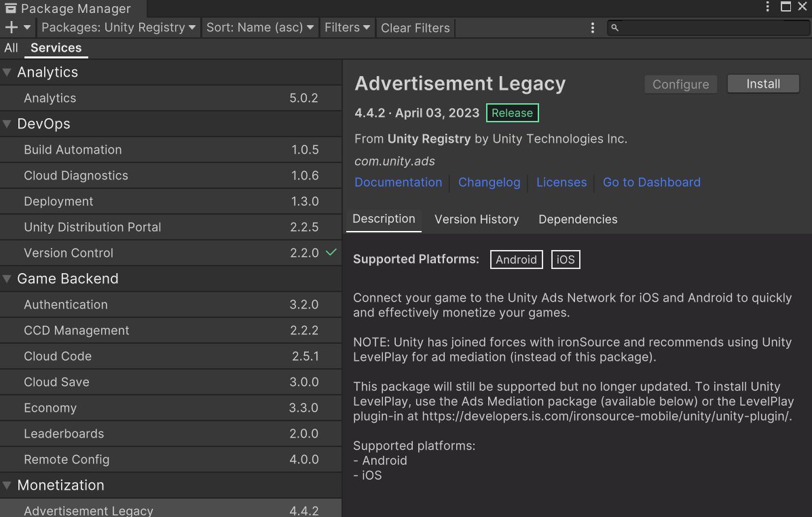Viewport: 812px width, 517px height.
Task: Open the window options kebab menu
Action: (x=767, y=7)
